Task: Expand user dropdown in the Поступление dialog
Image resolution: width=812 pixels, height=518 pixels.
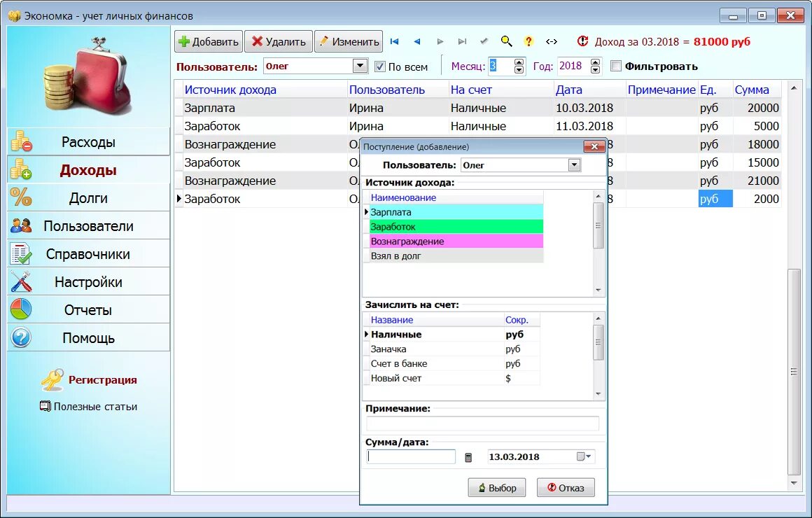Action: (x=574, y=165)
